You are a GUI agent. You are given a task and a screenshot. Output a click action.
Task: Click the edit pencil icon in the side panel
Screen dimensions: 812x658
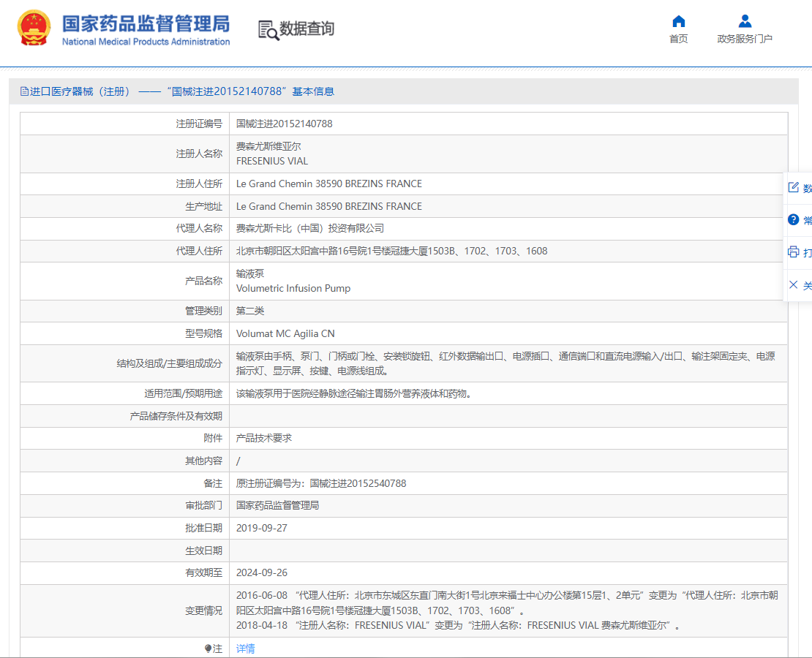[x=794, y=187]
